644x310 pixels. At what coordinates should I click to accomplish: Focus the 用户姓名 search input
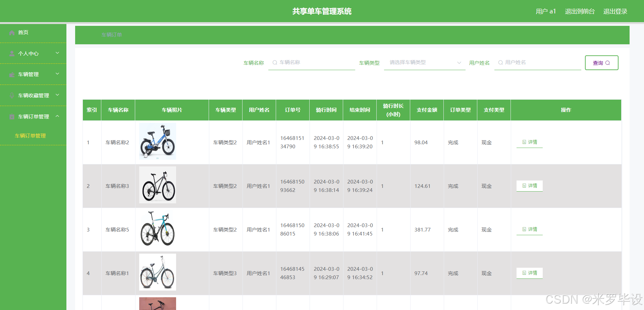(537, 63)
